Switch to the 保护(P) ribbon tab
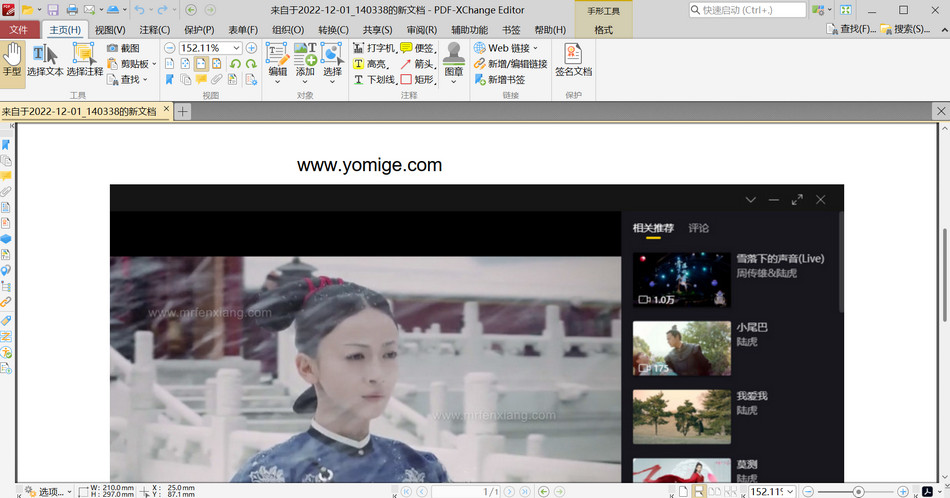 pos(199,30)
